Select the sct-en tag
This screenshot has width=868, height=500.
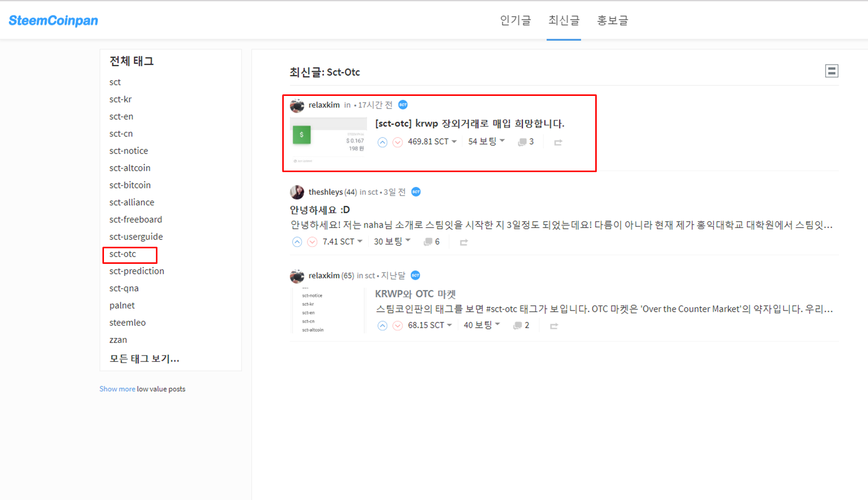[121, 116]
